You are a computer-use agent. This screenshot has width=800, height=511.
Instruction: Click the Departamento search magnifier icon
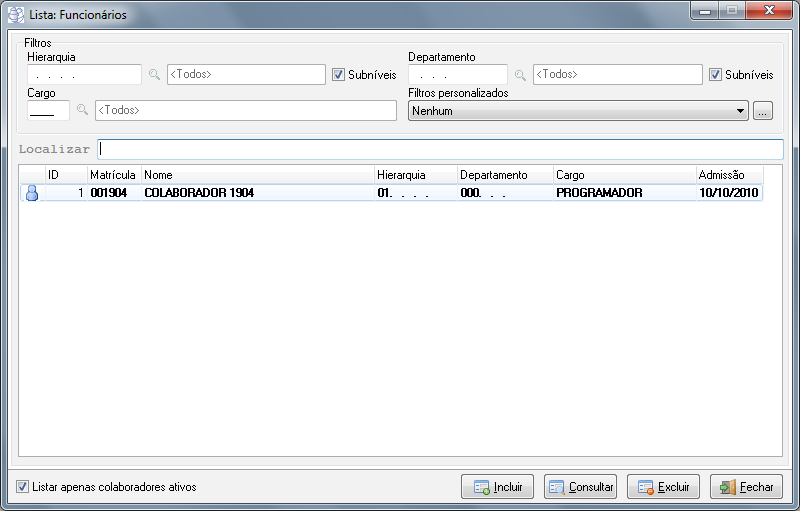(x=520, y=74)
